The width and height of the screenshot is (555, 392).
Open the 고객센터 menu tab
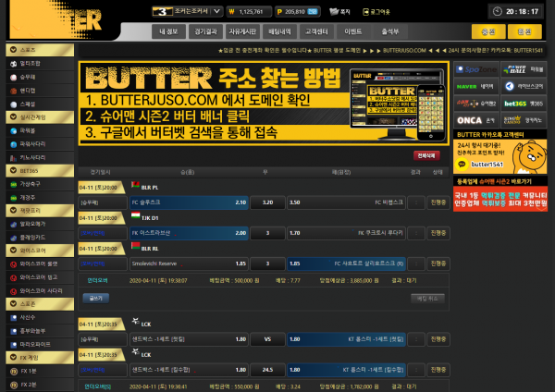pyautogui.click(x=316, y=31)
